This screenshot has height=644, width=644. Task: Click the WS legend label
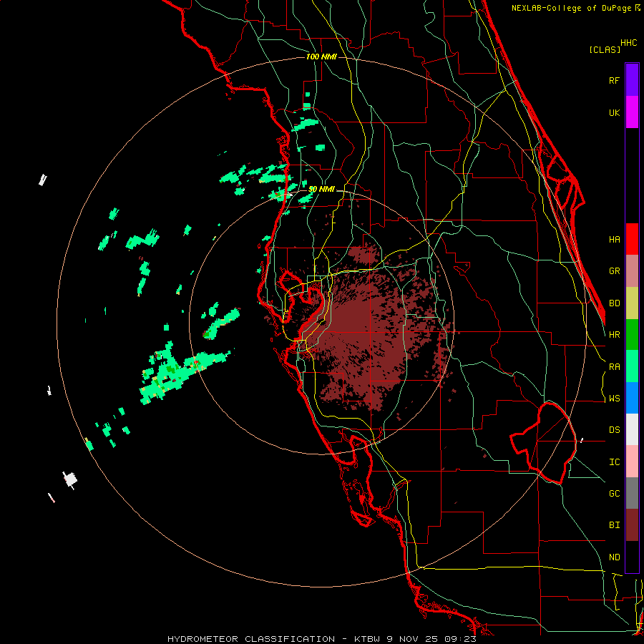click(x=614, y=399)
